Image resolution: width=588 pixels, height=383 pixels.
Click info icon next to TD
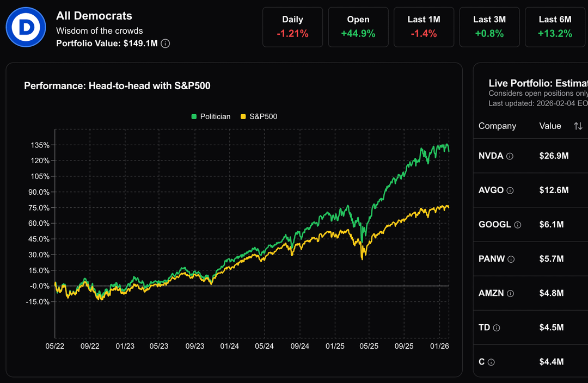point(497,328)
